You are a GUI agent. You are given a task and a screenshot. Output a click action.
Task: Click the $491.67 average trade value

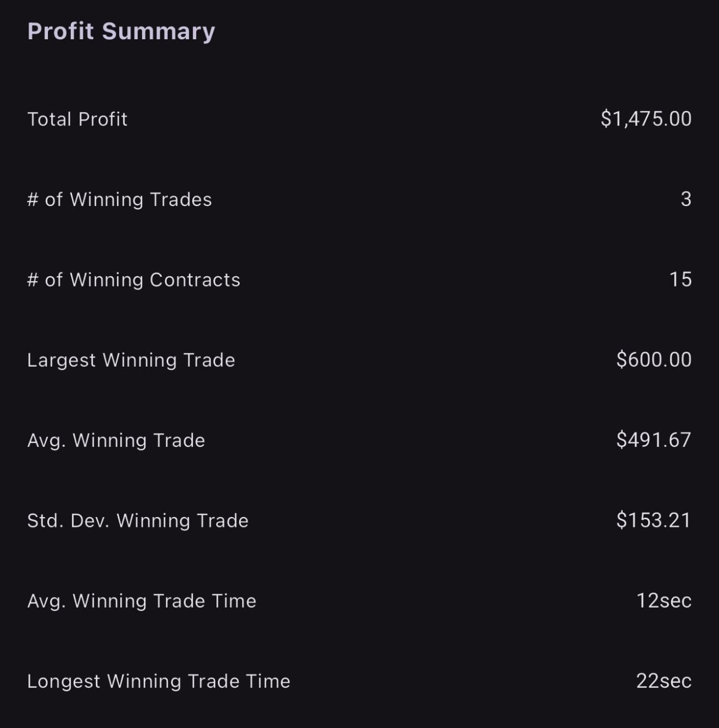654,440
